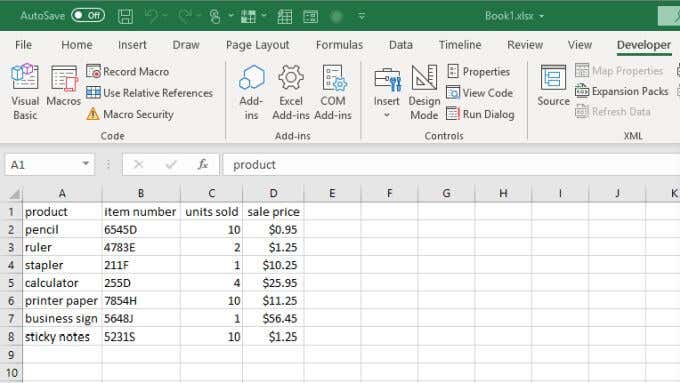Select cell containing '4783E'
The height and width of the screenshot is (383, 680).
[141, 247]
